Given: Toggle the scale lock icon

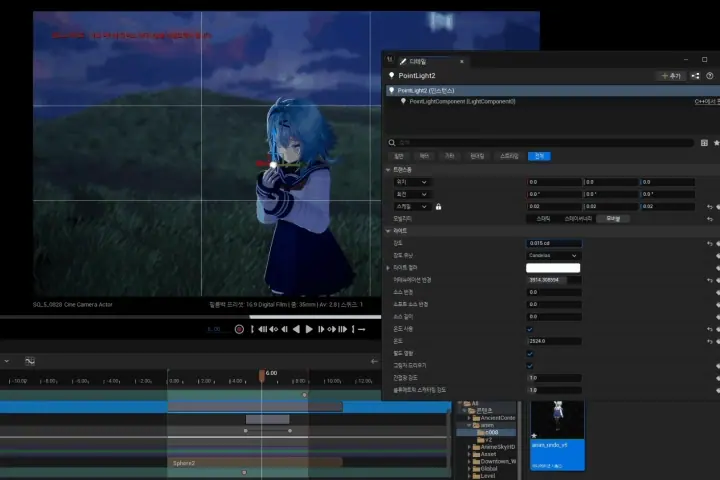Looking at the screenshot, I should tap(439, 207).
